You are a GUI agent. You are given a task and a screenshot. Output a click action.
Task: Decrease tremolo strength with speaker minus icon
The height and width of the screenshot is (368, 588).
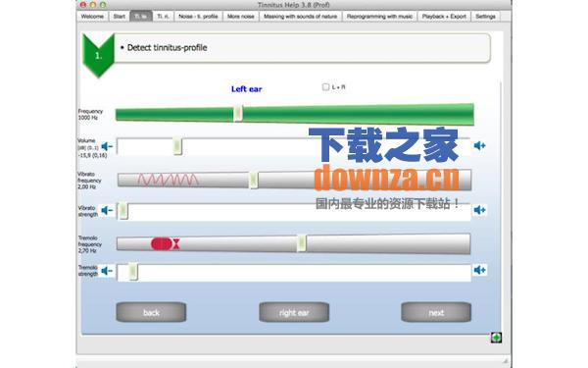click(x=107, y=271)
